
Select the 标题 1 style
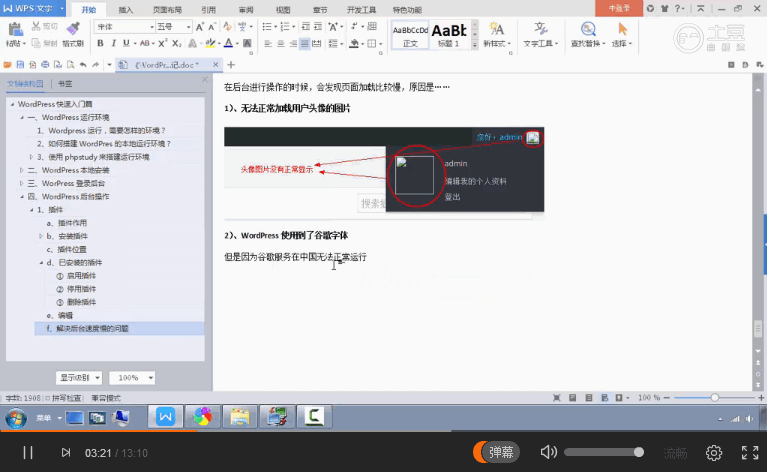tap(449, 35)
